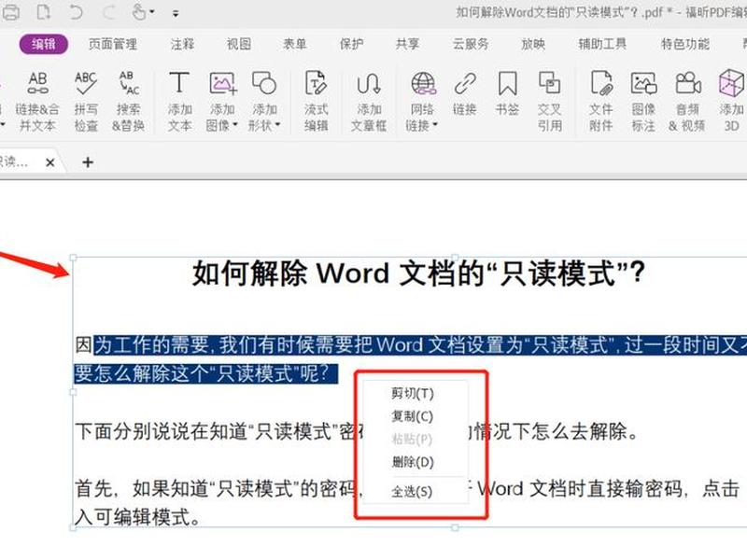Open the 搜索&替换 tool
The width and height of the screenshot is (747, 560).
coord(128,101)
